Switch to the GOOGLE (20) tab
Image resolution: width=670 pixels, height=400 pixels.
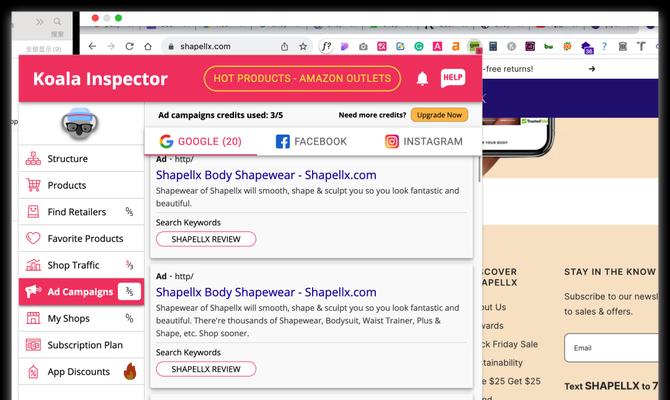(x=200, y=141)
